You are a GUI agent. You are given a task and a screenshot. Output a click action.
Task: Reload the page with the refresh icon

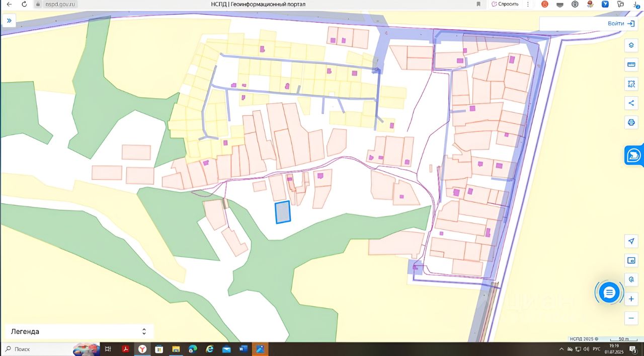[24, 4]
